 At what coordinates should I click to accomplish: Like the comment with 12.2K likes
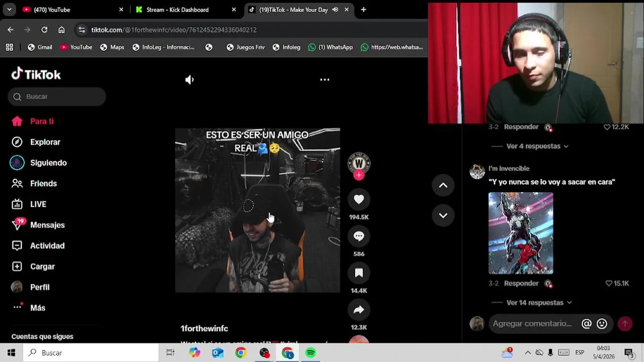point(607,127)
